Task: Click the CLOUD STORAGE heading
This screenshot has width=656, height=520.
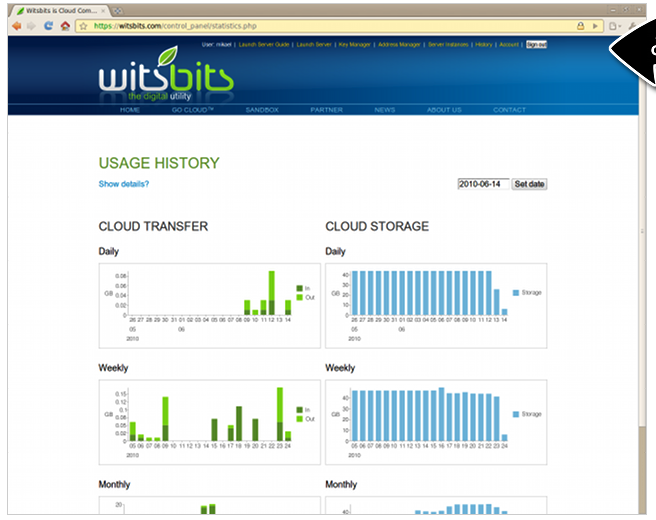Action: click(377, 226)
